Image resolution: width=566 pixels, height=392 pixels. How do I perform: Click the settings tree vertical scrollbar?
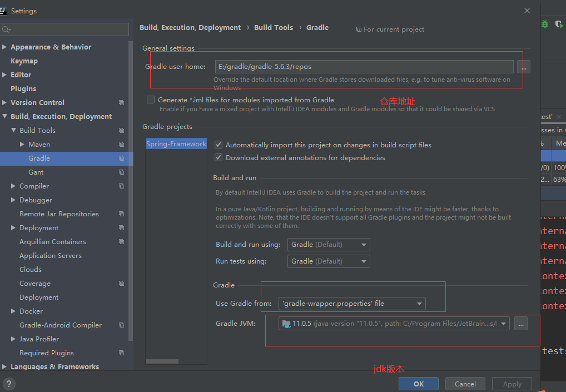(x=131, y=191)
